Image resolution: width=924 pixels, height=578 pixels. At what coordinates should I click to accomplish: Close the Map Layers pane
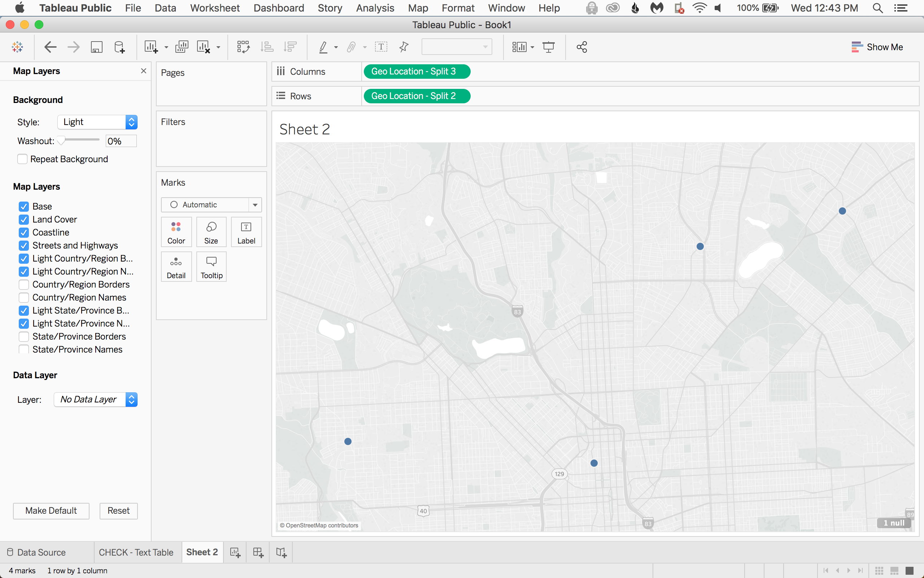144,71
